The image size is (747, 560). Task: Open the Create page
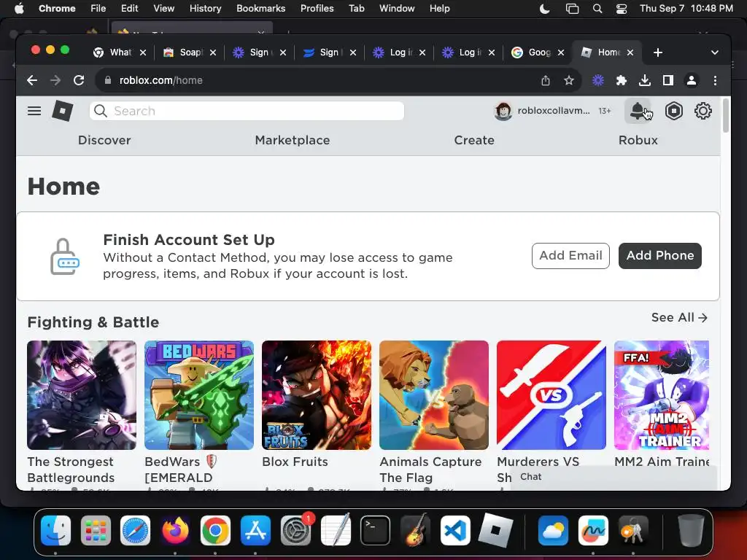pos(474,141)
